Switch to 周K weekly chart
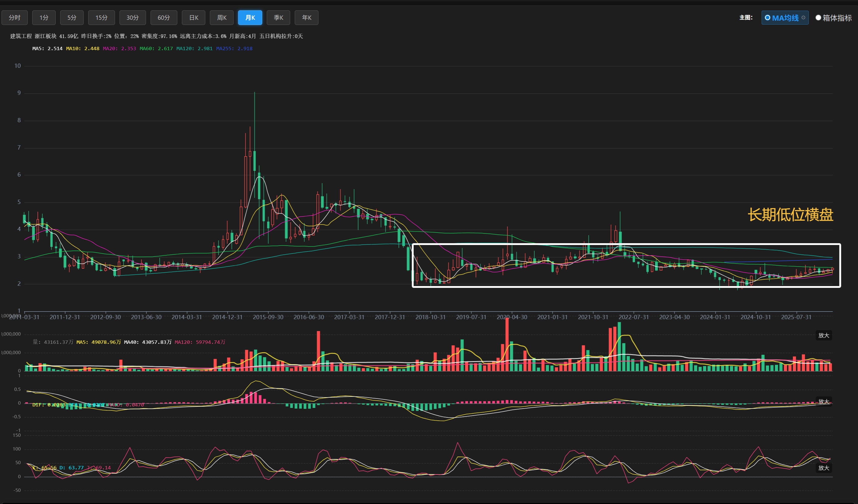 click(222, 18)
